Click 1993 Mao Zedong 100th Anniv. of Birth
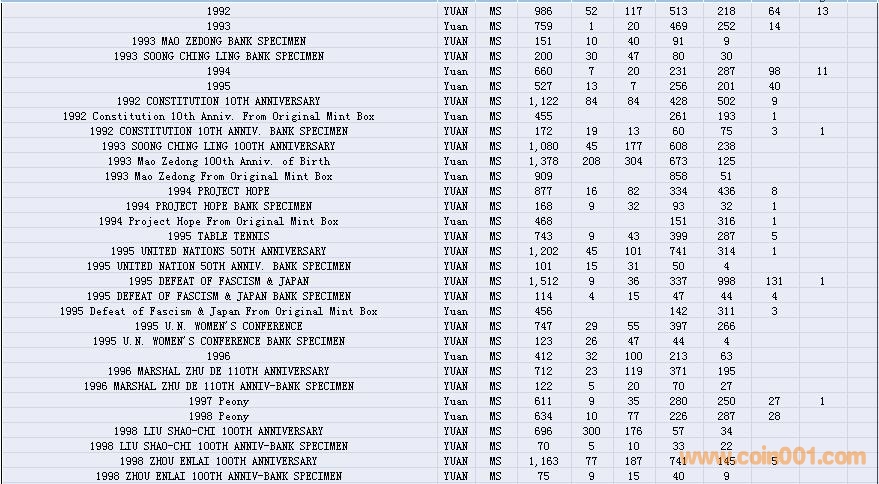 (218, 161)
